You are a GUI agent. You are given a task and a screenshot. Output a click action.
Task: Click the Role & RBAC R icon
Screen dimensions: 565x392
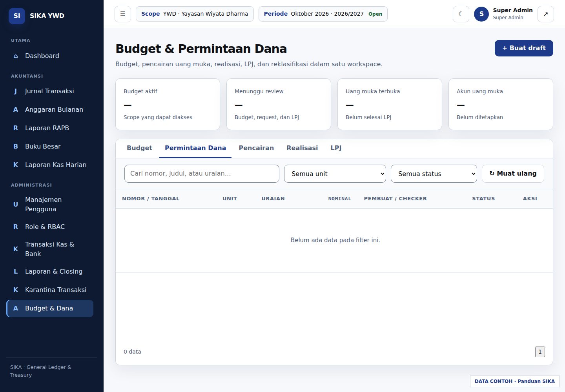[16, 227]
